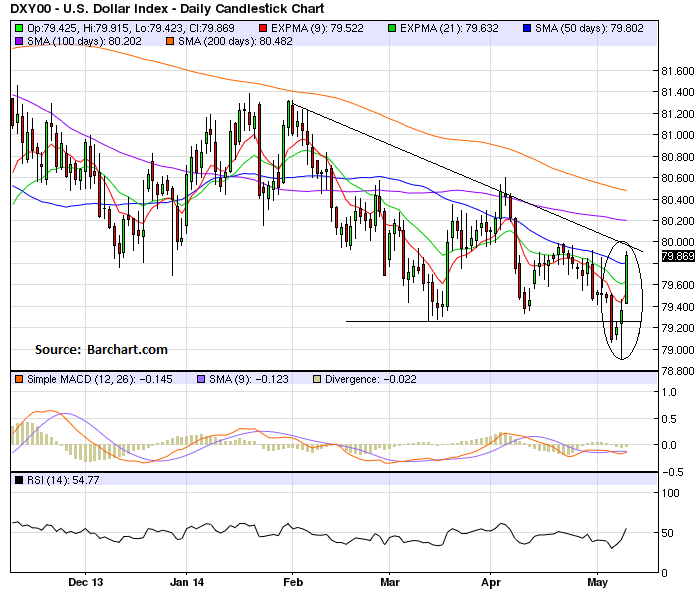Select the Dec 13 date axis label
Screen dimensions: 700x613
click(x=86, y=582)
